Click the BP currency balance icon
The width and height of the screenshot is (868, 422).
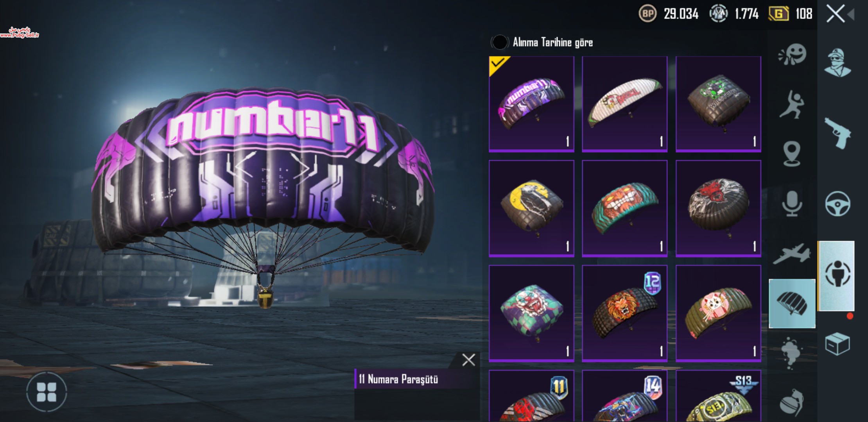[647, 14]
